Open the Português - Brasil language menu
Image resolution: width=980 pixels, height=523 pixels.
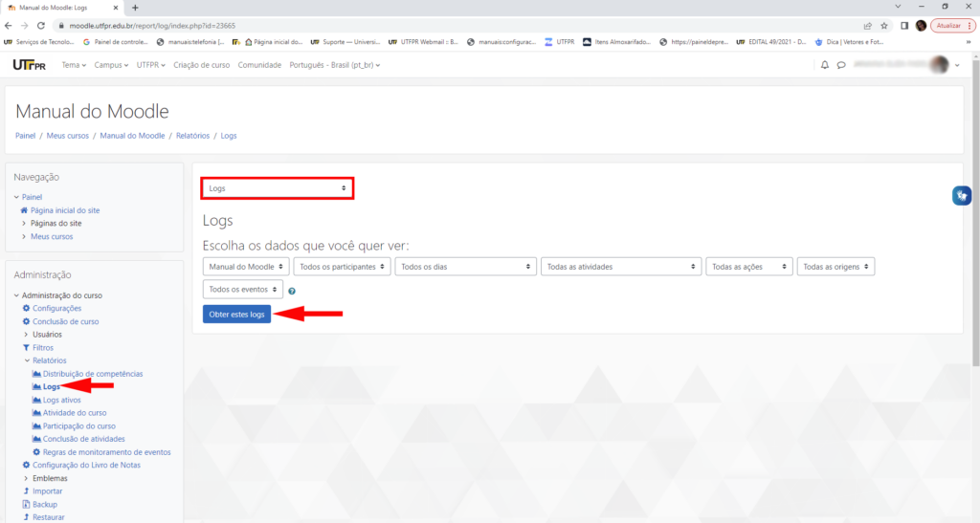[334, 65]
